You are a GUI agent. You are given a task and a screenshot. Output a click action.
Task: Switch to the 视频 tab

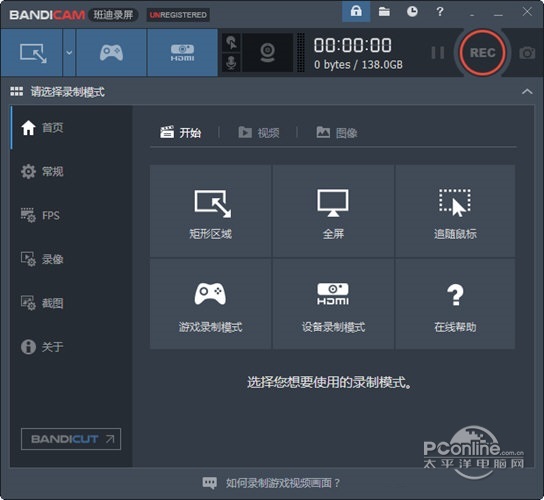tap(258, 133)
